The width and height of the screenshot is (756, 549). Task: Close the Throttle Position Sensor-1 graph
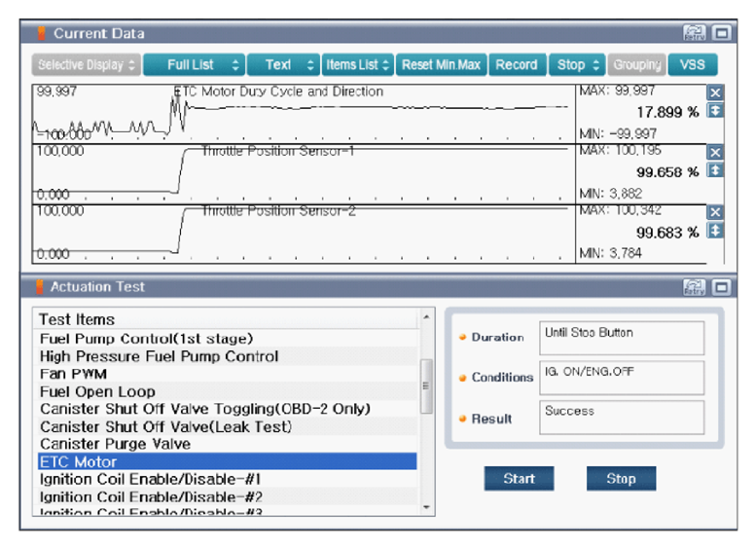(715, 153)
